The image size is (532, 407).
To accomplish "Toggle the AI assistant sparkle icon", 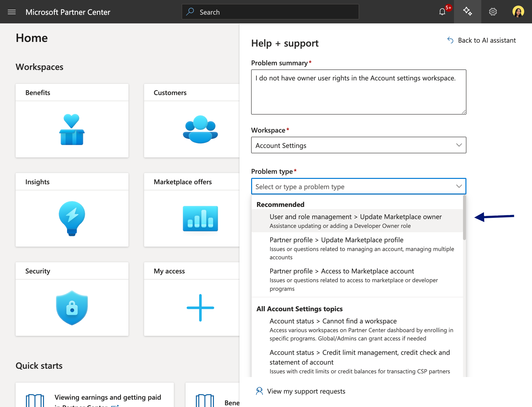I will pyautogui.click(x=467, y=12).
